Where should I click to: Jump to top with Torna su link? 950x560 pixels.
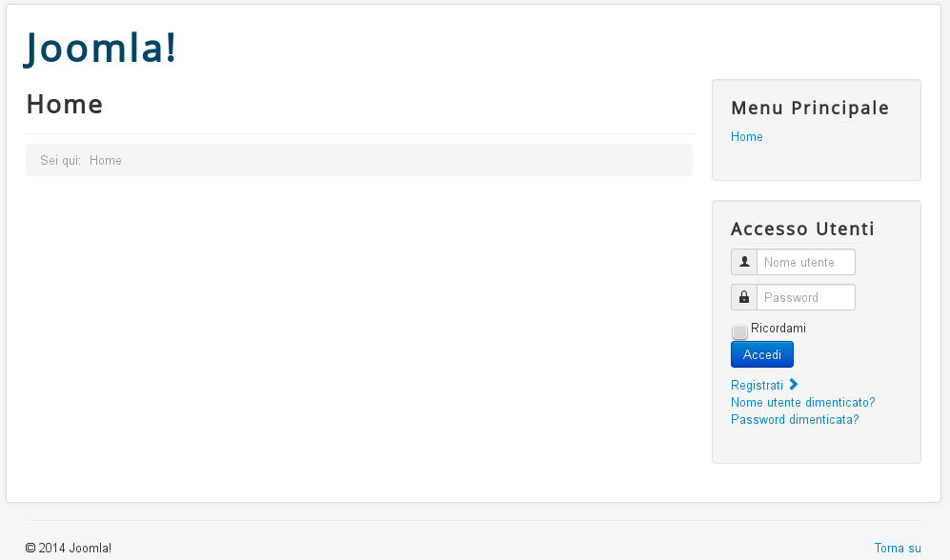(898, 548)
